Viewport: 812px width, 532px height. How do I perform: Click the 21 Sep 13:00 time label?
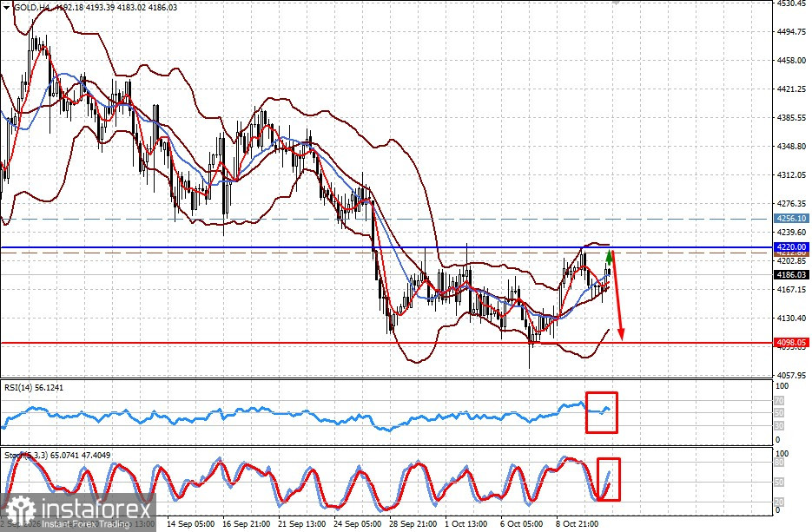[x=302, y=523]
